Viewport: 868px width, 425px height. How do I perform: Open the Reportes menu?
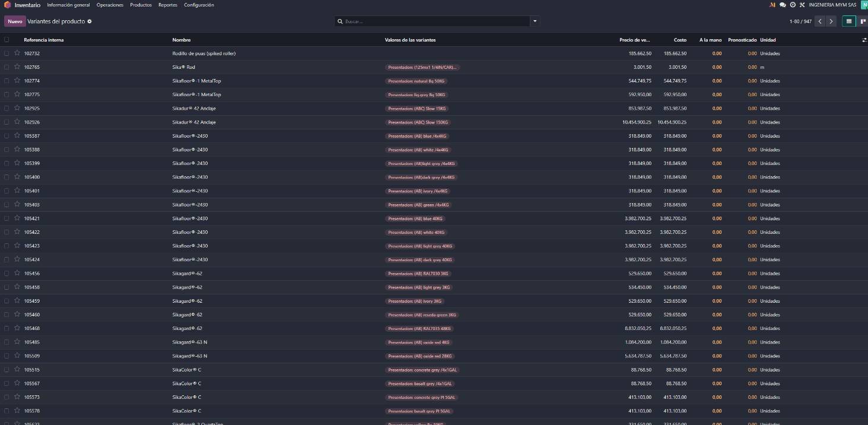[x=168, y=5]
